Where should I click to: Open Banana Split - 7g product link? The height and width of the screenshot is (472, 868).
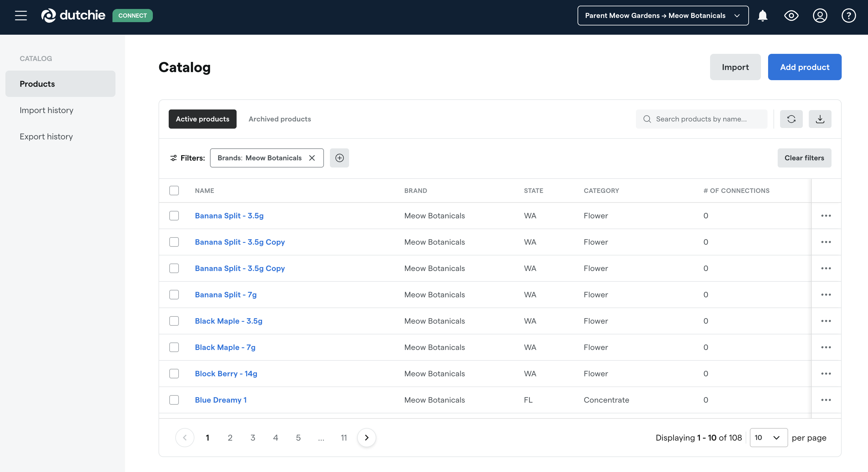tap(226, 295)
